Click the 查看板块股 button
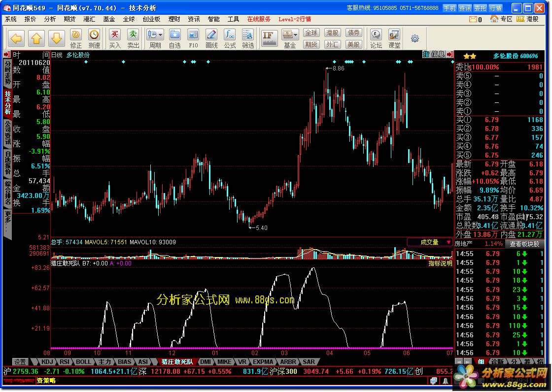 coord(524,243)
